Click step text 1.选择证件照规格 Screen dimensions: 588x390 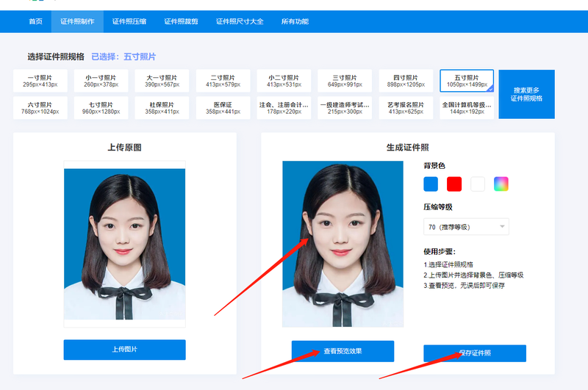[x=448, y=264]
